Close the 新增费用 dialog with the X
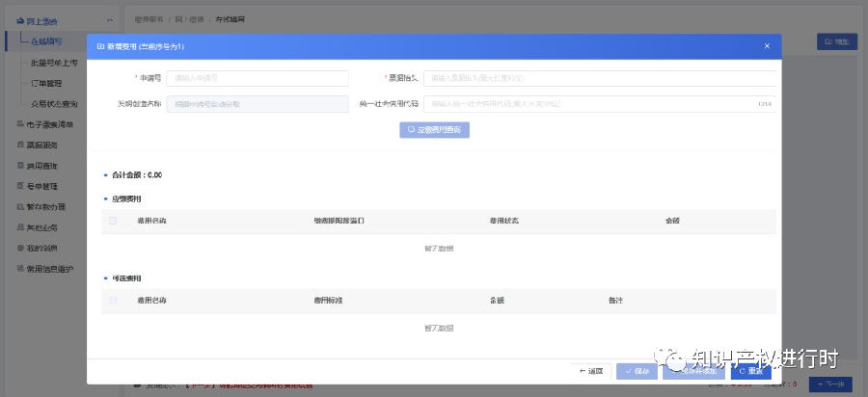 (767, 46)
